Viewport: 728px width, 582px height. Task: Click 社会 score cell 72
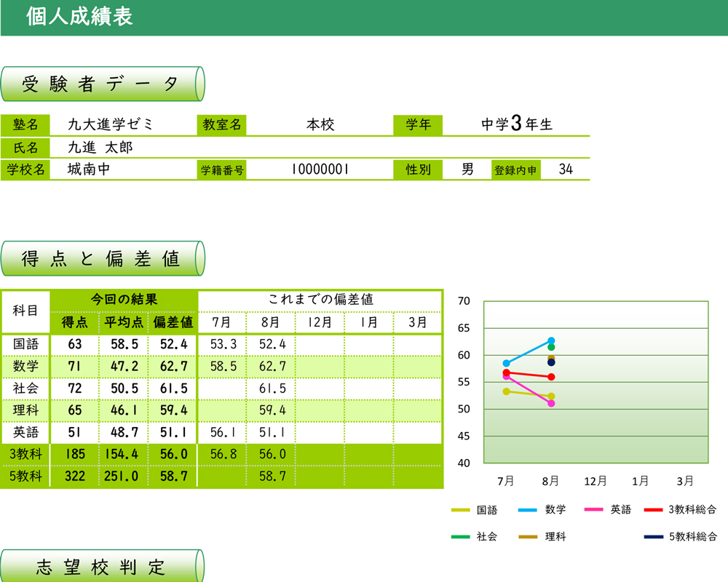pos(74,388)
